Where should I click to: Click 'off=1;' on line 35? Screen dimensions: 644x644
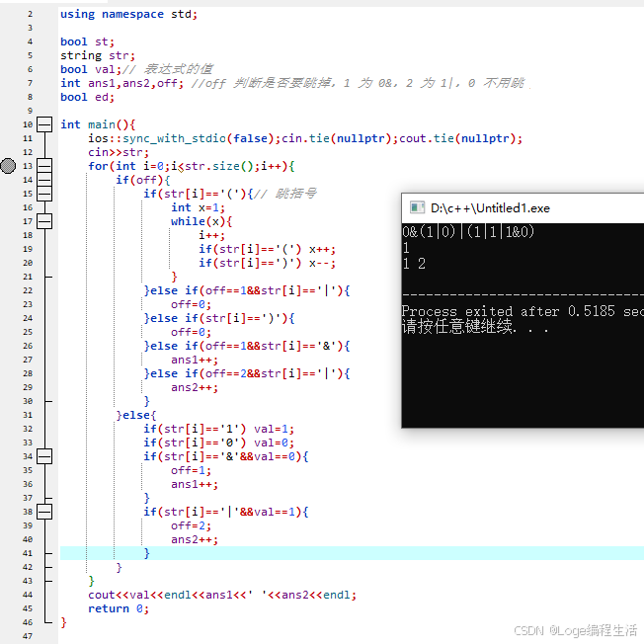(x=191, y=470)
